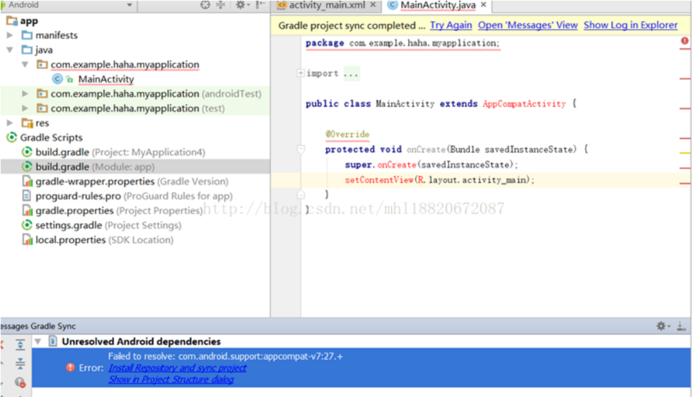Click the setContentView line in editor

(x=439, y=180)
